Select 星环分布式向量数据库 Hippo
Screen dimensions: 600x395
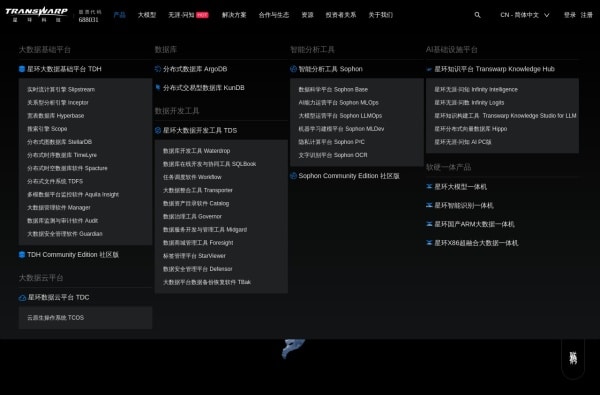tap(471, 129)
